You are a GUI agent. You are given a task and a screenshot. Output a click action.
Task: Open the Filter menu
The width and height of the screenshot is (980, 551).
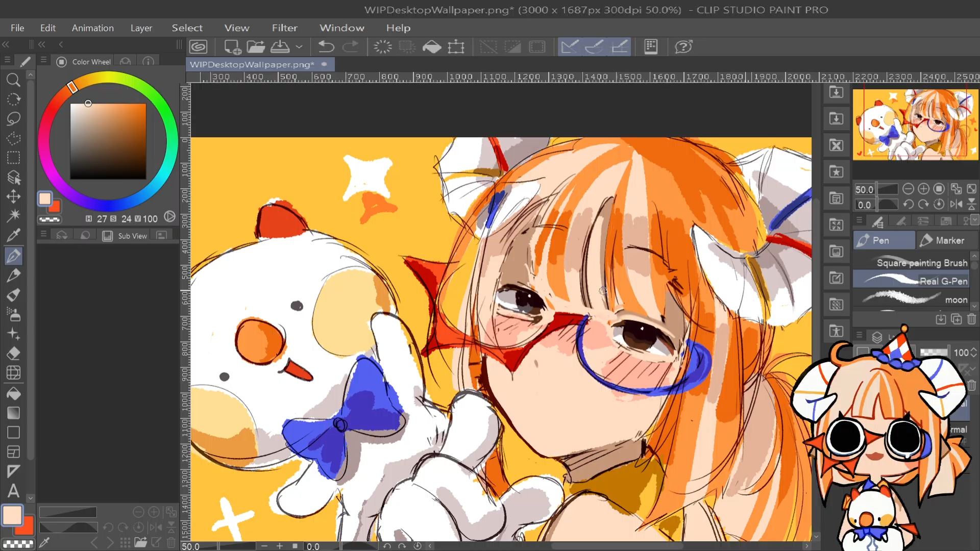284,28
